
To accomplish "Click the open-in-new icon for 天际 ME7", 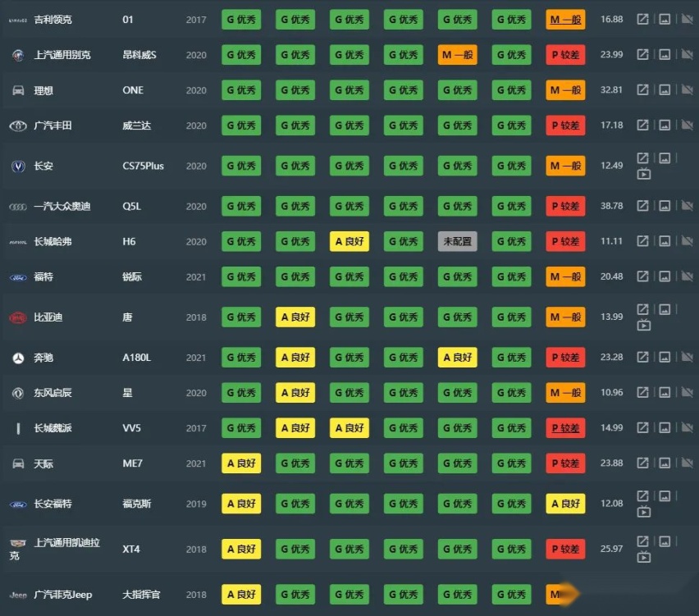I will pos(642,463).
